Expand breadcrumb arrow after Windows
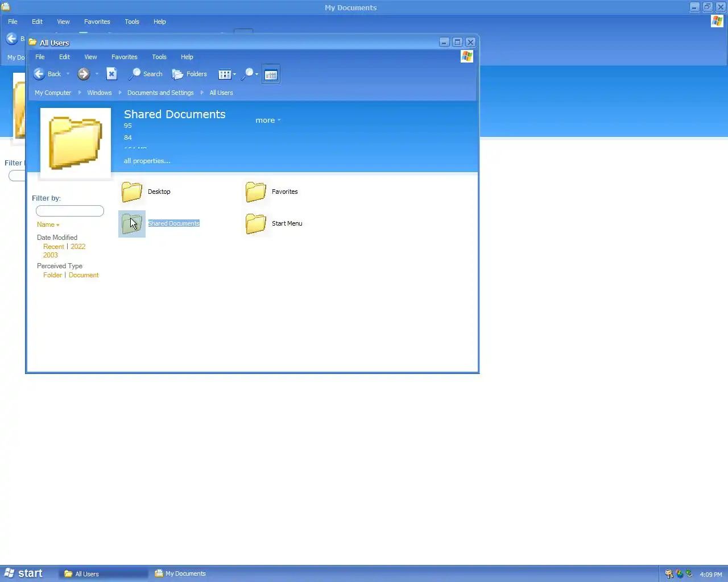 [x=120, y=93]
